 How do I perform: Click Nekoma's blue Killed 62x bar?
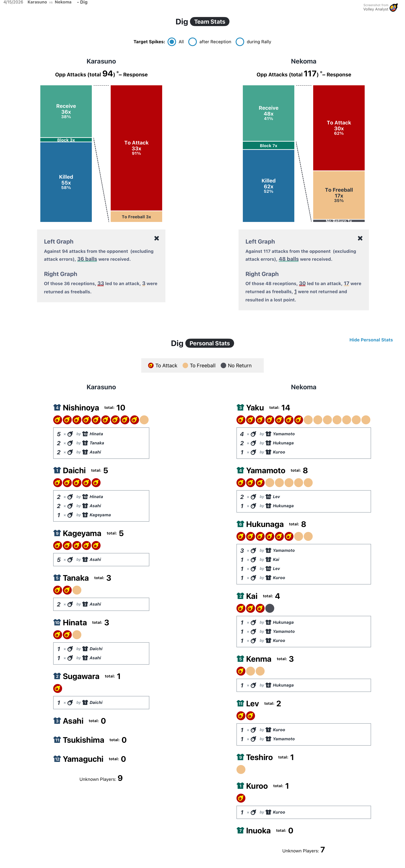click(269, 185)
